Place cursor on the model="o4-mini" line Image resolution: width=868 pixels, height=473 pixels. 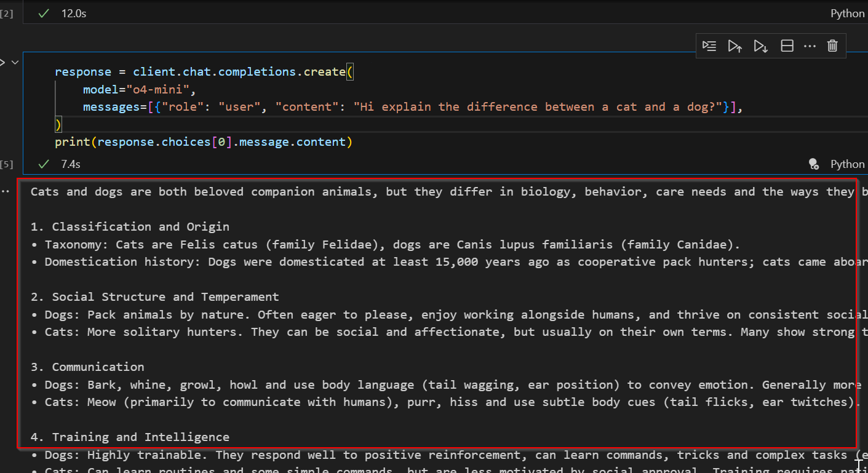click(x=139, y=89)
